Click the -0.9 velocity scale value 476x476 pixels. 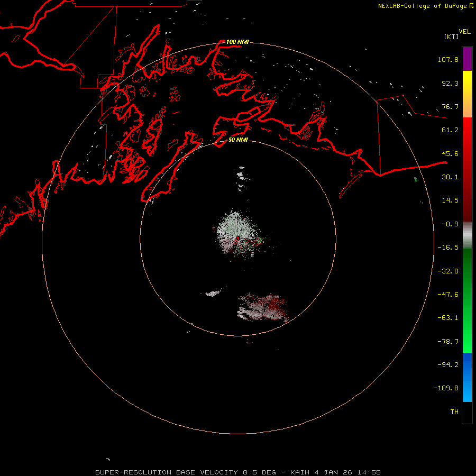[450, 224]
